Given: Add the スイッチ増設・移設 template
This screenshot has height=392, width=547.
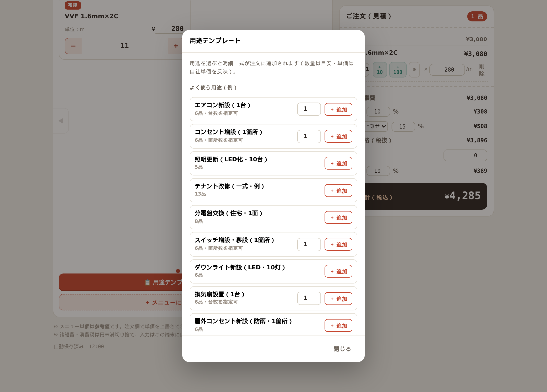Looking at the screenshot, I should click(x=338, y=244).
